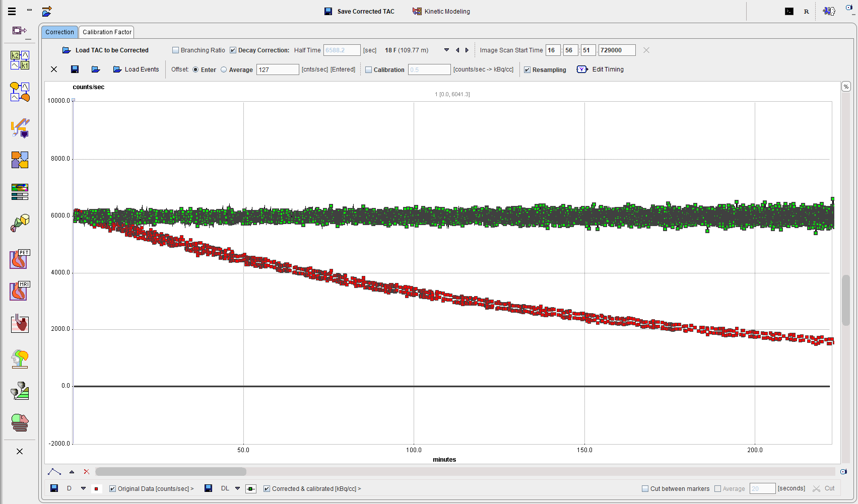Disable the Decay Correction checkbox
Image resolution: width=858 pixels, height=504 pixels.
[x=233, y=50]
